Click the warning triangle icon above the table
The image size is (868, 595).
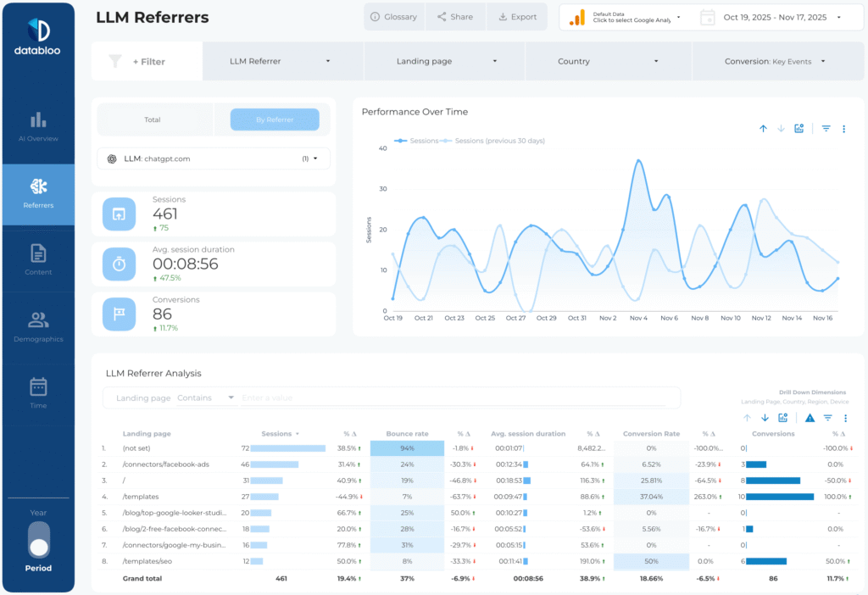[810, 418]
